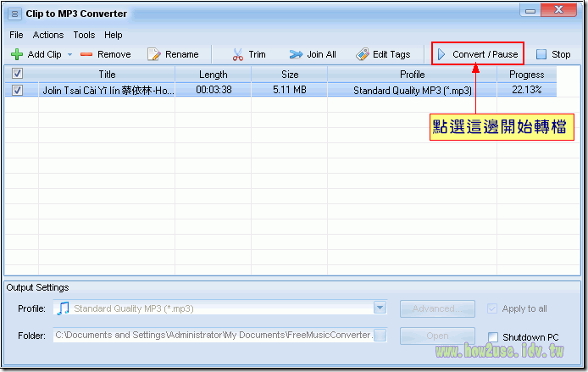
Task: Open Rename tool with pencil icon
Action: pyautogui.click(x=154, y=54)
